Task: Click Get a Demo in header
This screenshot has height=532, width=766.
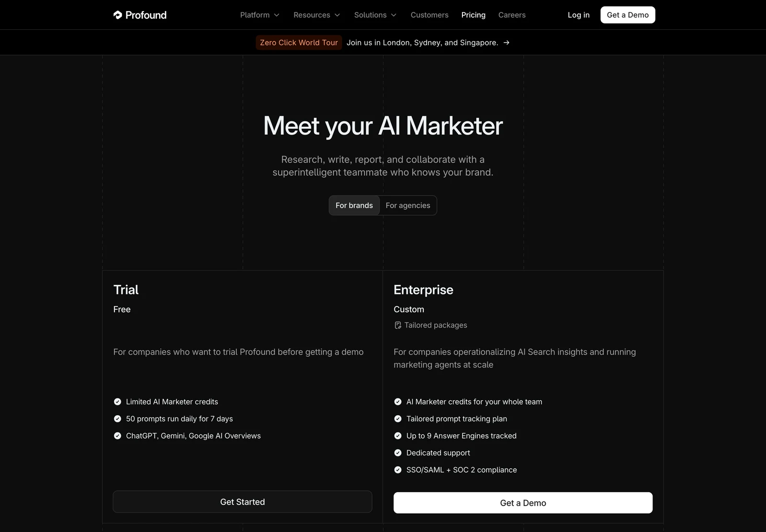Action: point(628,15)
